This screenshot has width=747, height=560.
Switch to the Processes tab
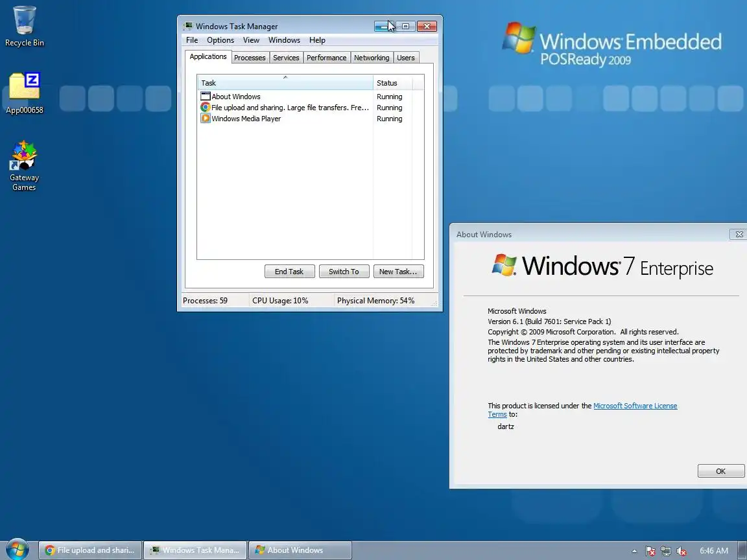coord(250,58)
